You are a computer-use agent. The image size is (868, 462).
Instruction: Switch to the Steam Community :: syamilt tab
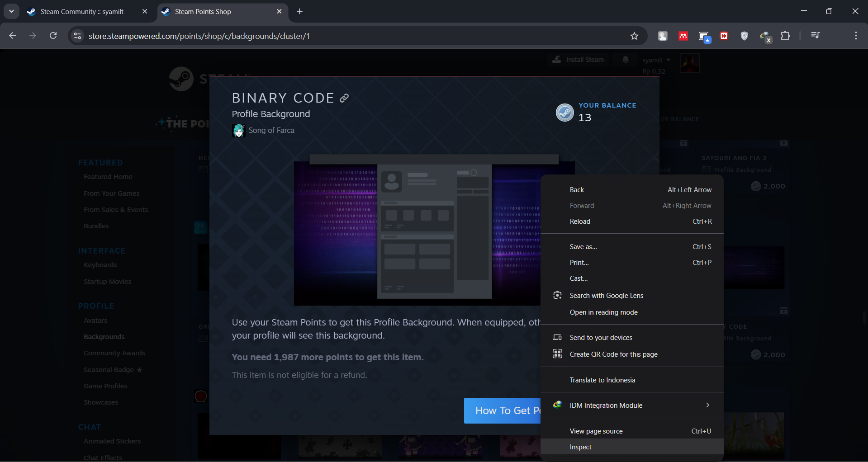(81, 12)
